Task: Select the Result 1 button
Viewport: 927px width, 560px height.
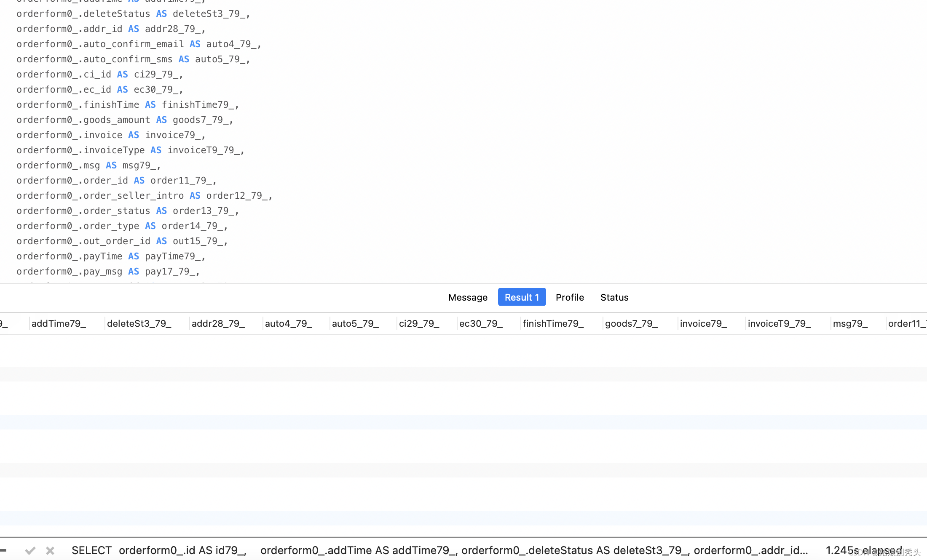Action: (x=521, y=296)
